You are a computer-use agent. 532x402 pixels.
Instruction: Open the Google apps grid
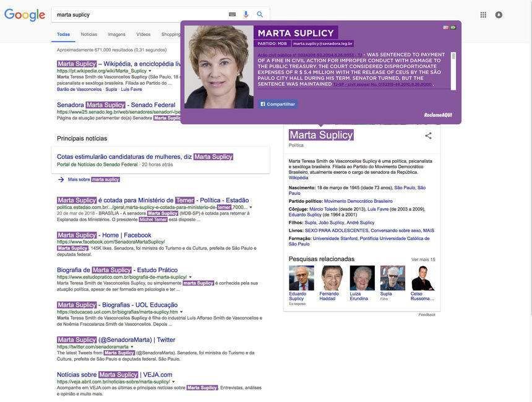(x=483, y=15)
